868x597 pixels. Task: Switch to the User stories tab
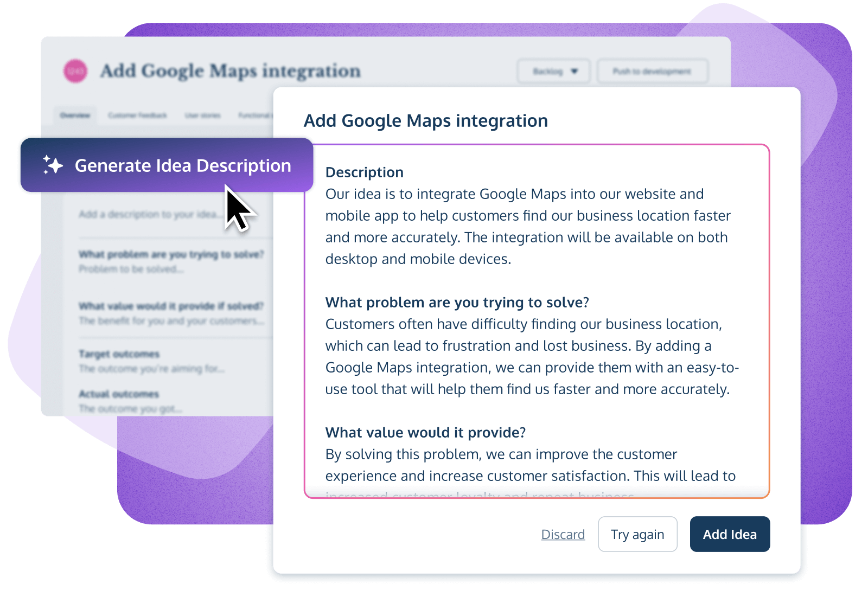202,115
